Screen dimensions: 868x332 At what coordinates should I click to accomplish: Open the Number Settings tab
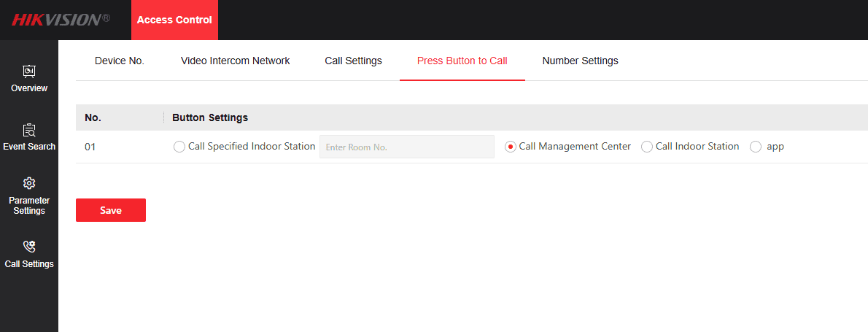point(580,61)
